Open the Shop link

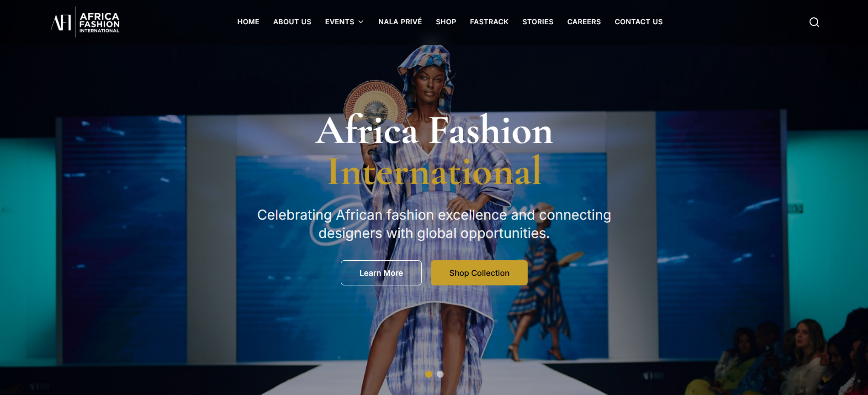tap(446, 22)
